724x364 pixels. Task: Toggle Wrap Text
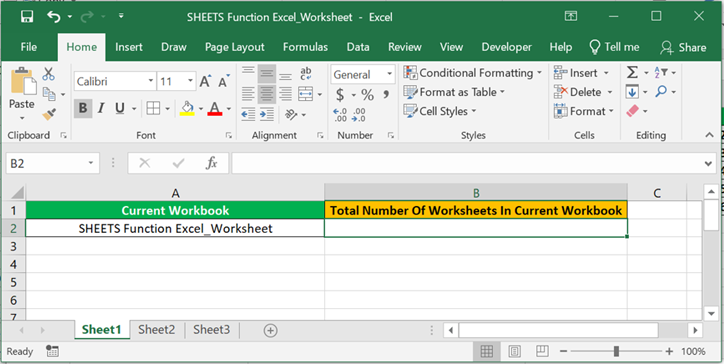click(306, 73)
